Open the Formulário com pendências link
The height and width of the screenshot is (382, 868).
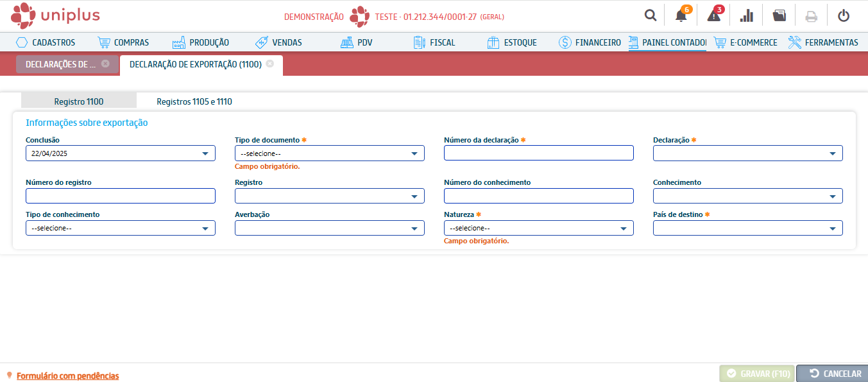[x=67, y=376]
